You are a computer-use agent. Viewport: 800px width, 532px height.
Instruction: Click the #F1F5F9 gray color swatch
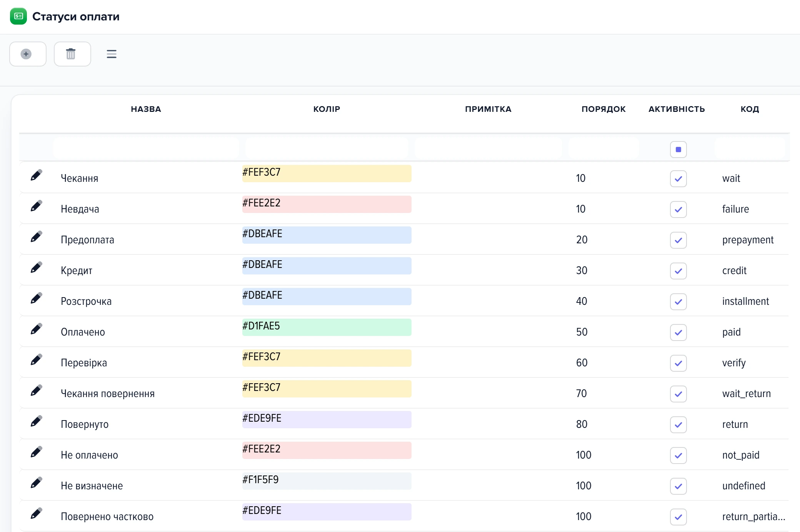pyautogui.click(x=327, y=481)
